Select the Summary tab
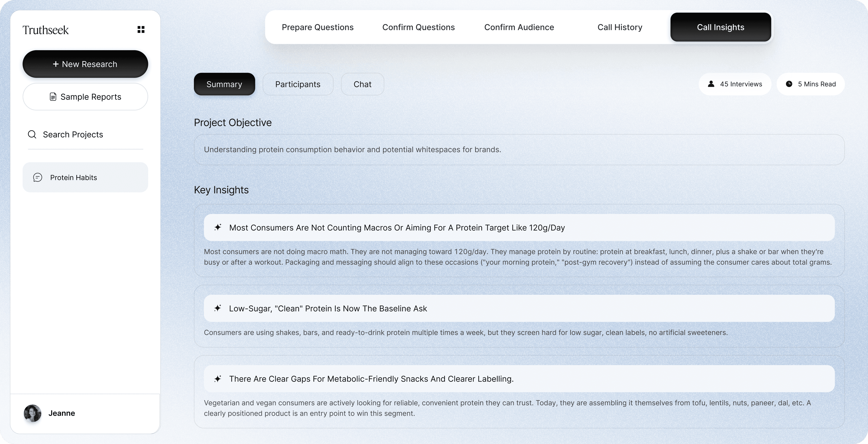 (x=224, y=84)
